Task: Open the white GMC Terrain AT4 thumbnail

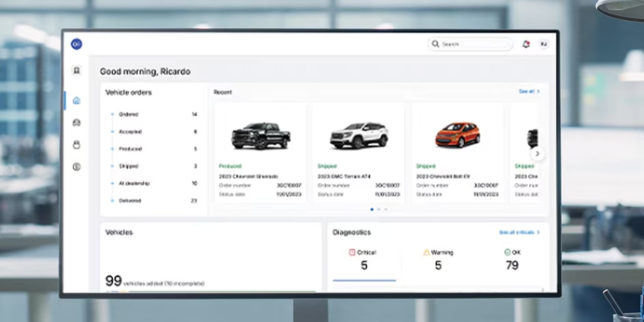Action: (359, 136)
